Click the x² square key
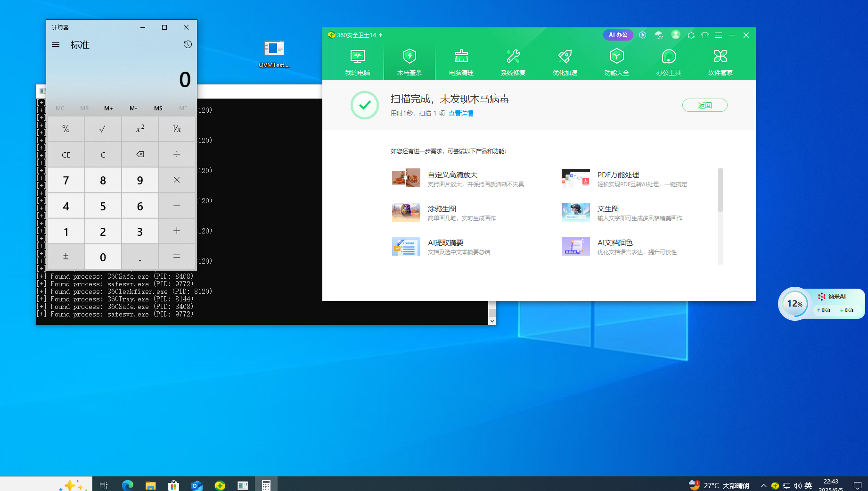The image size is (868, 491). pos(140,129)
